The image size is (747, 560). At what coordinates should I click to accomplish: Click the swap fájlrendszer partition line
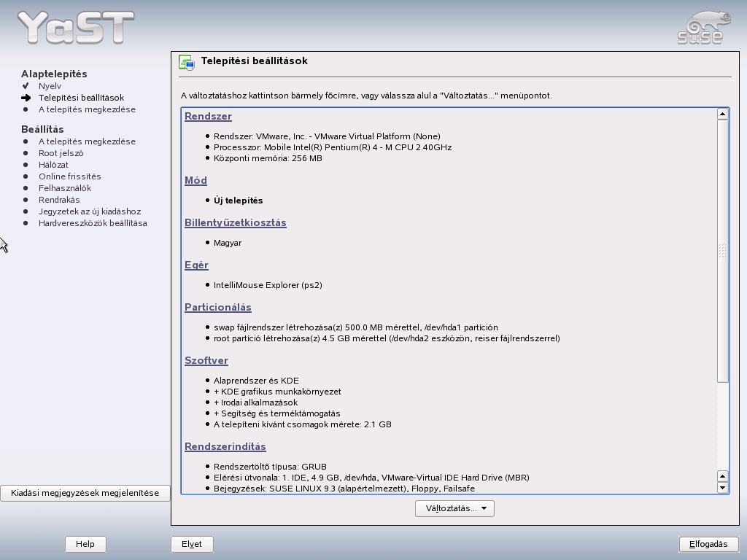[x=356, y=327]
